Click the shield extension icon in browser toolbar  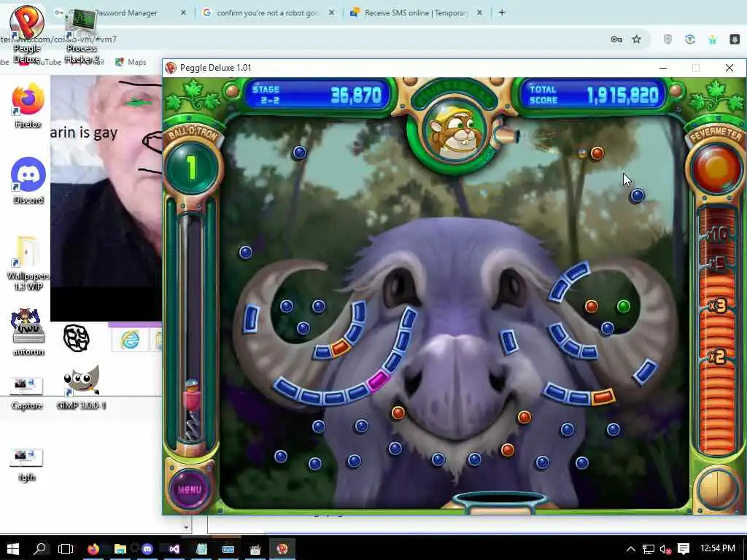click(667, 39)
